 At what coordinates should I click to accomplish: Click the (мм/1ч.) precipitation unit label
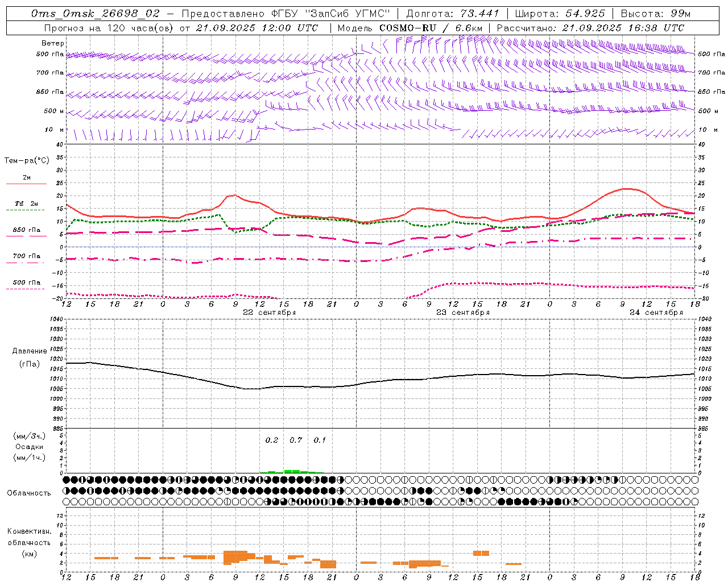point(29,458)
